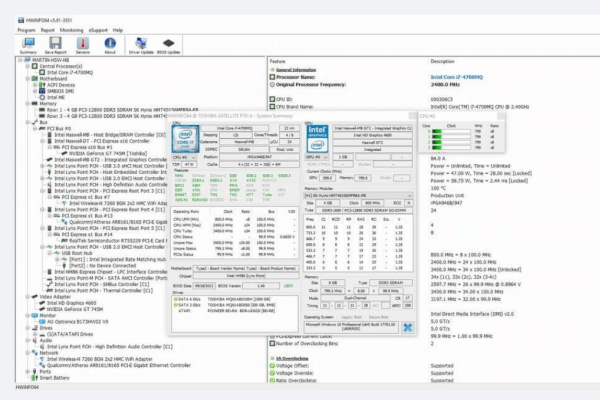Select AU Optronics B173HW02 V0 monitor item
600x400 pixels.
(x=77, y=322)
